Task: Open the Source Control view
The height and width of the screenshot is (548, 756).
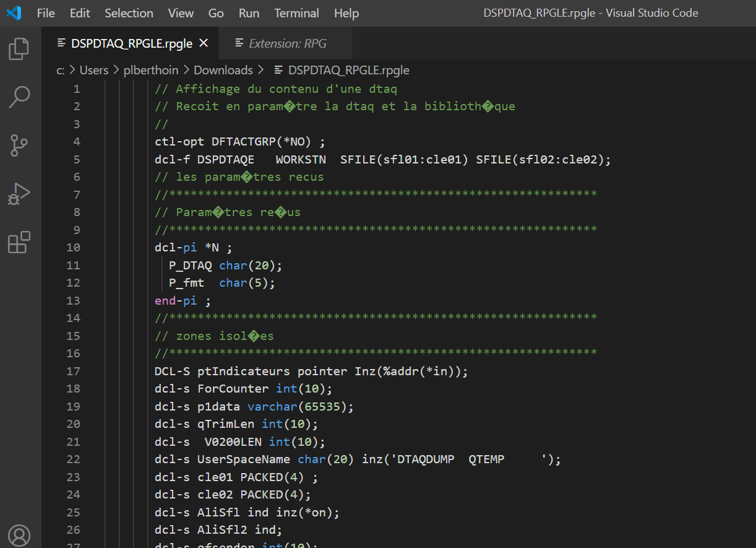Action: [x=19, y=146]
